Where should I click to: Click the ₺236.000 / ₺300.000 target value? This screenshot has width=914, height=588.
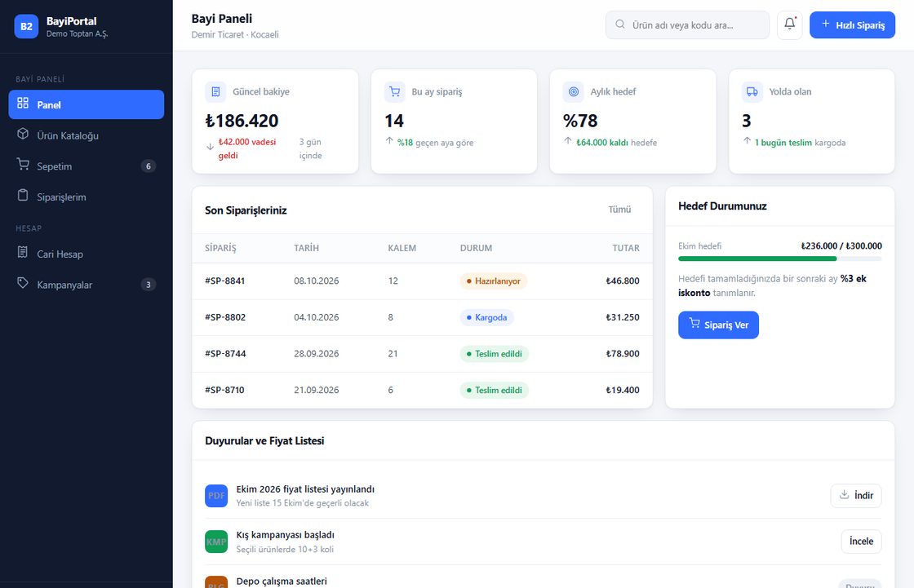click(x=841, y=246)
